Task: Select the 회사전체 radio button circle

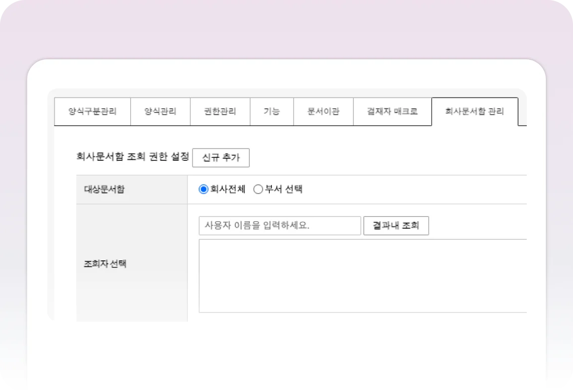Action: 204,189
